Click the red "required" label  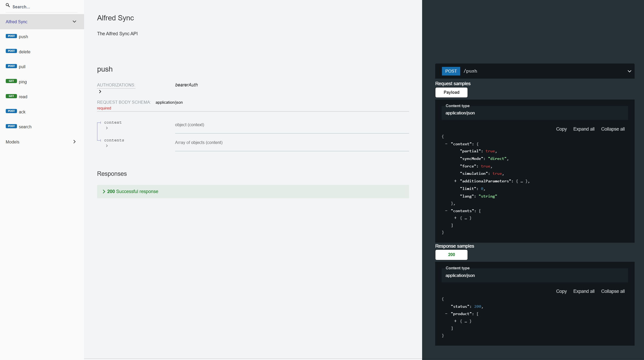coord(104,108)
